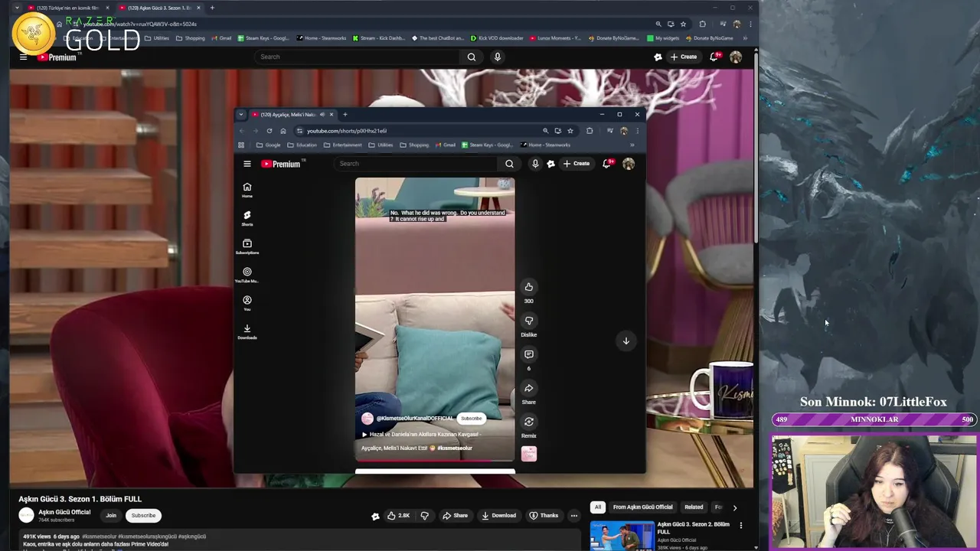
Task: Like the Short showing 300 likes
Action: click(528, 287)
